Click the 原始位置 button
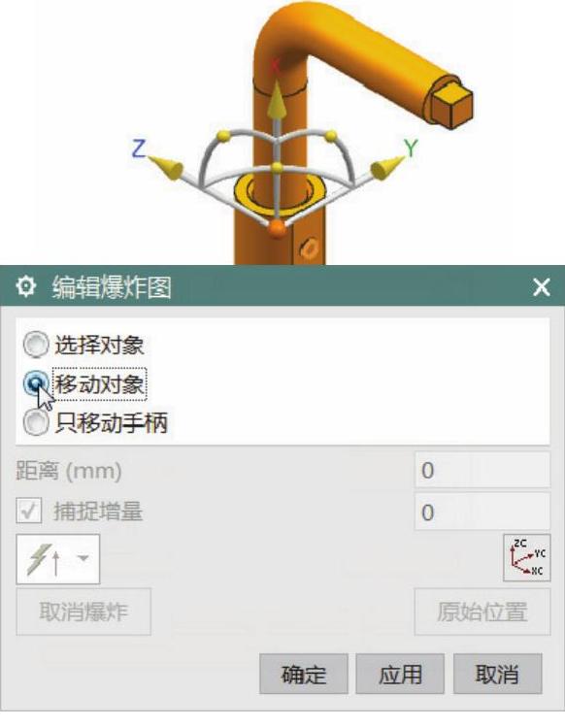 482,612
